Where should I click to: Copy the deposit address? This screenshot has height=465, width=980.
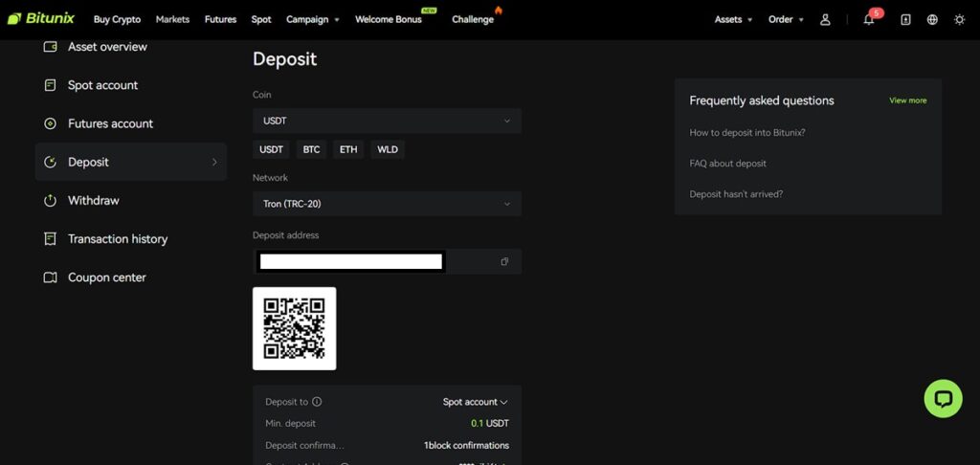coord(504,261)
